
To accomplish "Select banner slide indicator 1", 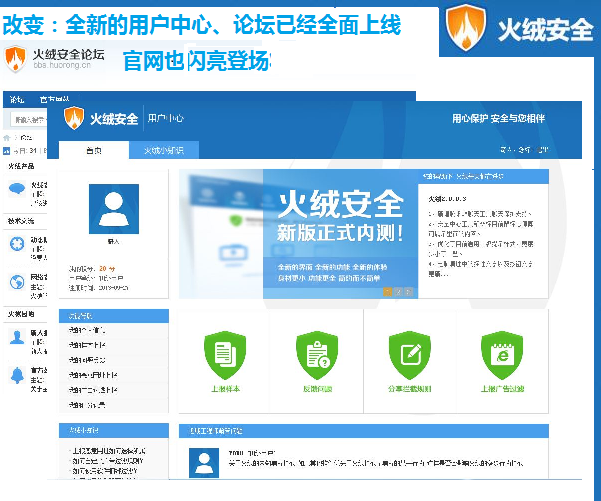I will (x=388, y=292).
